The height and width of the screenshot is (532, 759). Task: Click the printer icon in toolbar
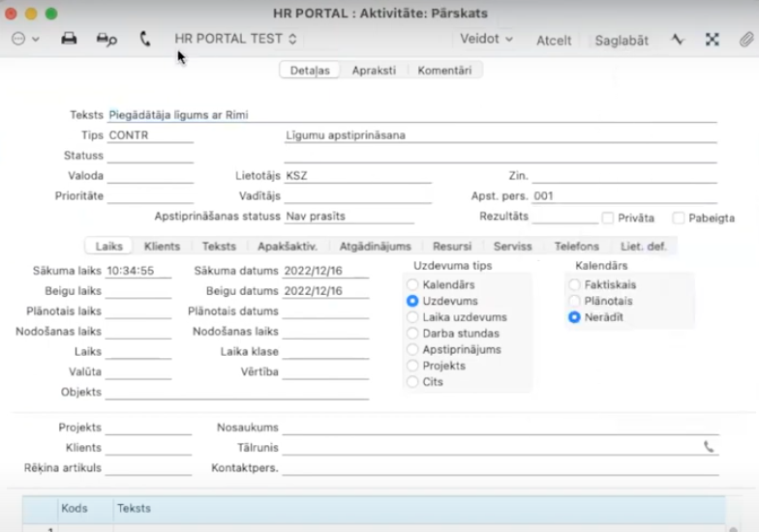tap(69, 40)
